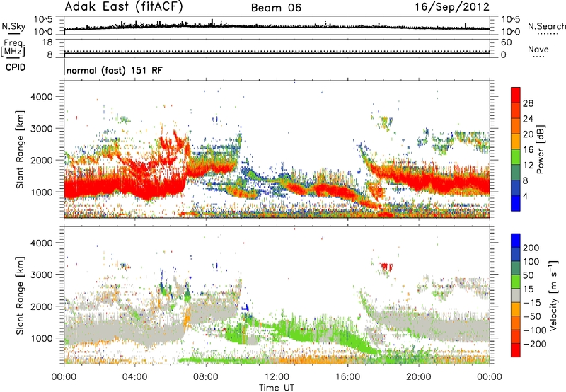This screenshot has width=566, height=392.
Task: Click the light green Power colorbar segment
Action: (x=516, y=156)
